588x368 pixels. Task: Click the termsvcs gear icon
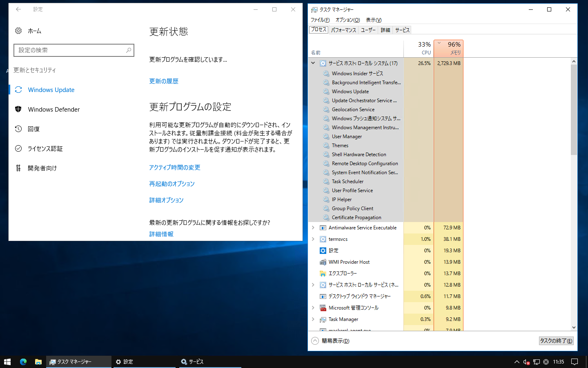(323, 239)
